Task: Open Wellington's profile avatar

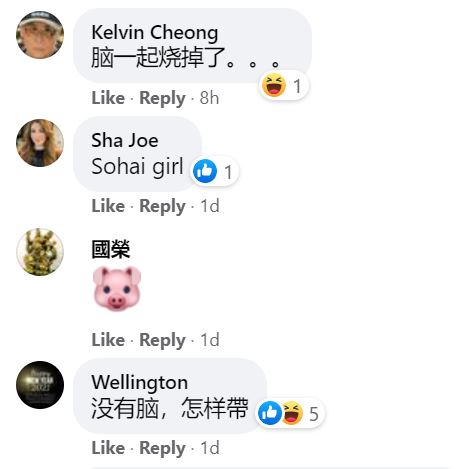Action: click(40, 385)
